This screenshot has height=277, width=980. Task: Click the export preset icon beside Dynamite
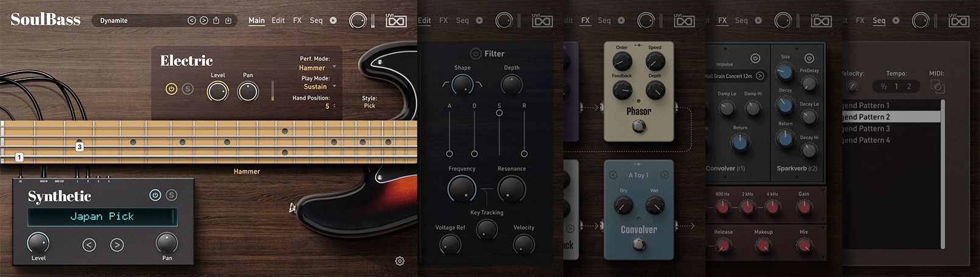[x=216, y=20]
